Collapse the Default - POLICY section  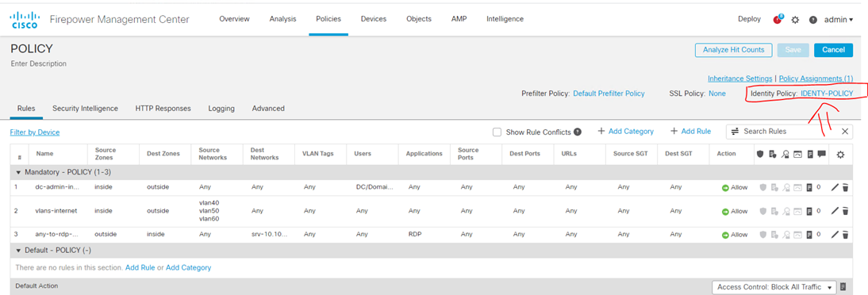coord(18,251)
